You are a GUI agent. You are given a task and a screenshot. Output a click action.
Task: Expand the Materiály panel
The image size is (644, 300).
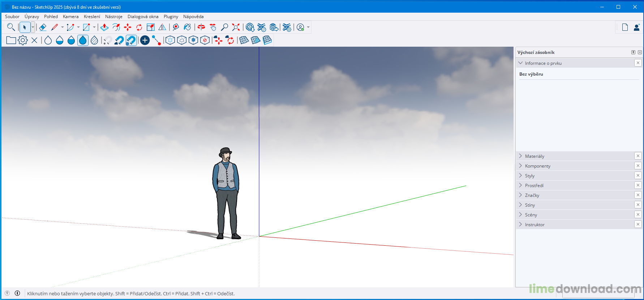[x=534, y=156]
